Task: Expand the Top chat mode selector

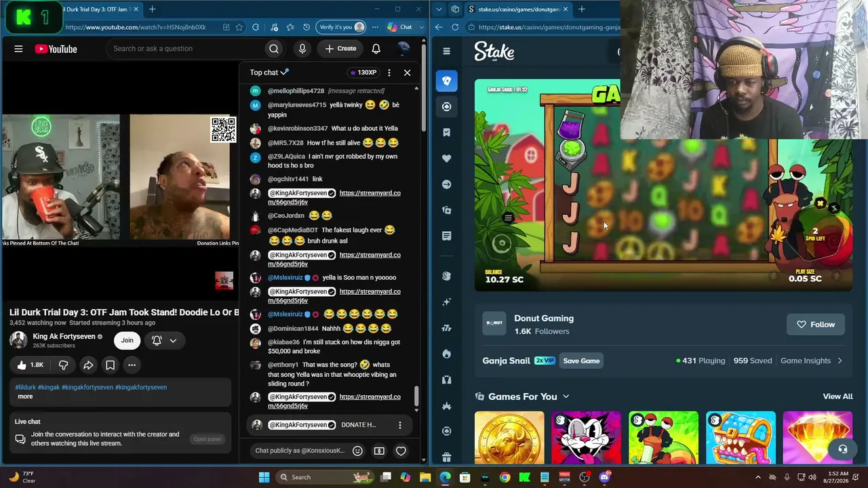Action: tap(269, 73)
